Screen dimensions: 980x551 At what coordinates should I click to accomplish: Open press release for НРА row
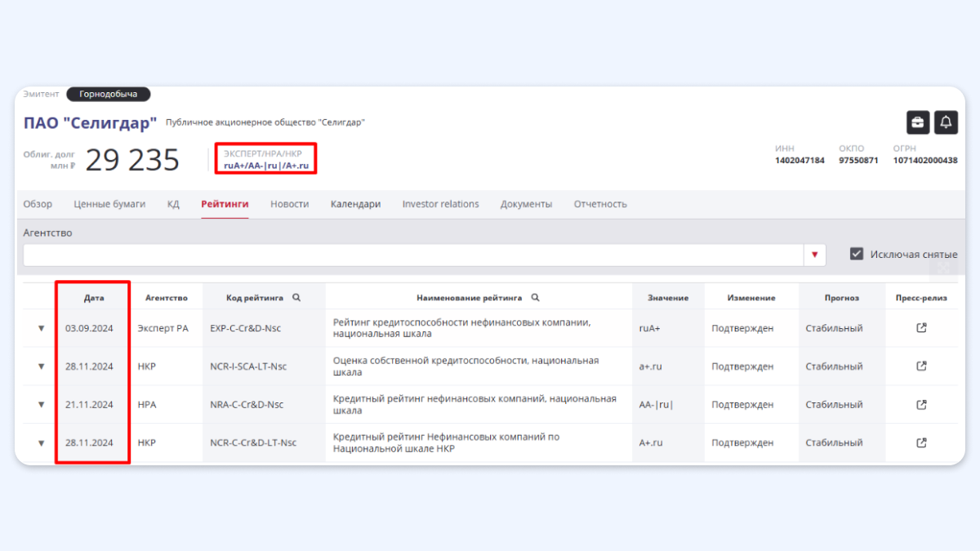pyautogui.click(x=921, y=404)
